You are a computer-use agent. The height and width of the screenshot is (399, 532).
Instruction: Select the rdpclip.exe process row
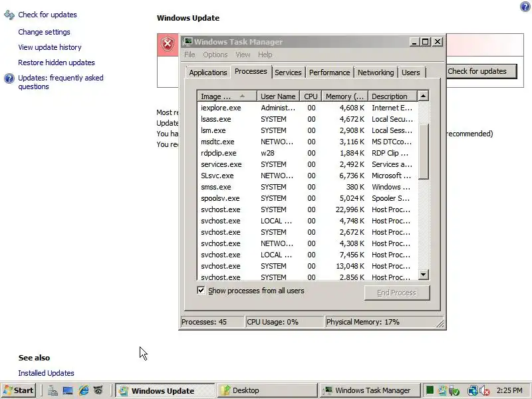[x=307, y=153]
